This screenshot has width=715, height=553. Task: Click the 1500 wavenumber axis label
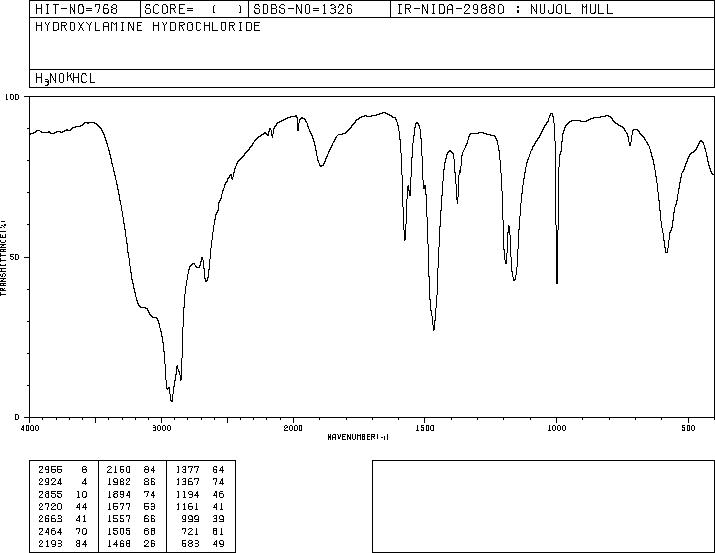point(425,428)
